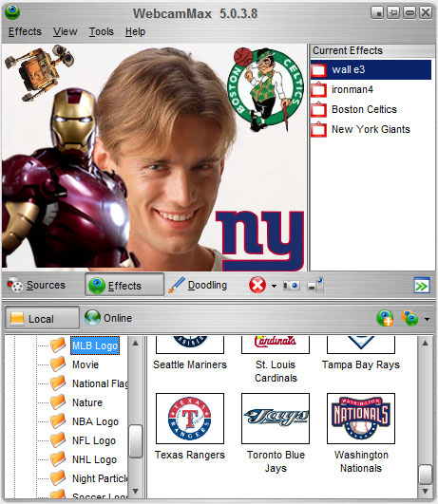This screenshot has height=504, width=438.
Task: Click the Movie folder icon
Action: (58, 364)
